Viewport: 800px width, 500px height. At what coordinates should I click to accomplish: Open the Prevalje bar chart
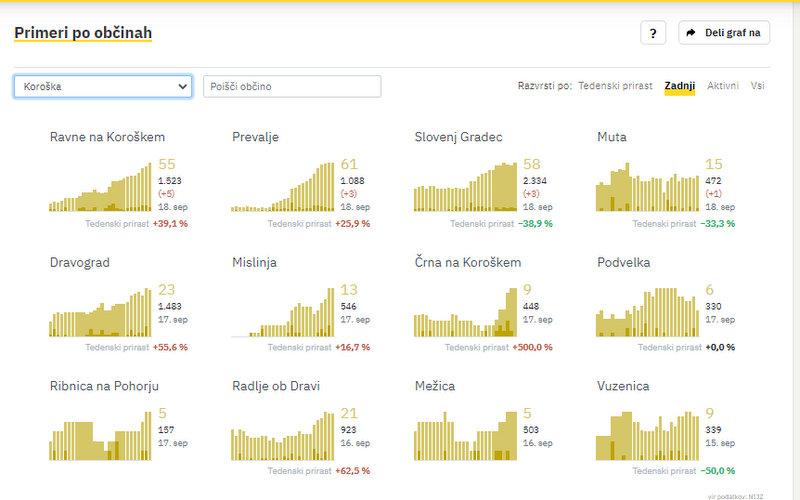(x=283, y=187)
